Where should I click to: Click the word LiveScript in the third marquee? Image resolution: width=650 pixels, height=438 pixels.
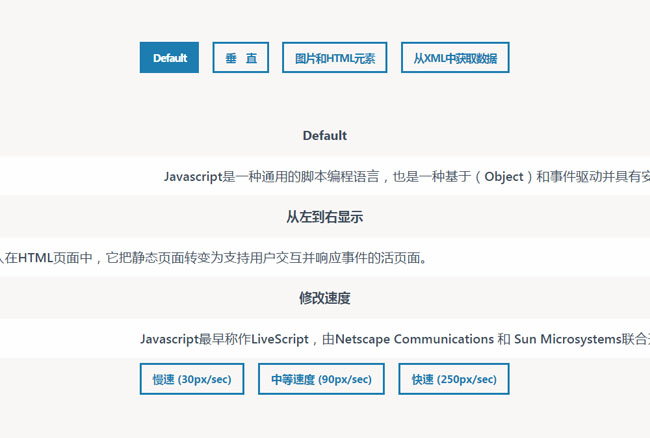tap(280, 339)
